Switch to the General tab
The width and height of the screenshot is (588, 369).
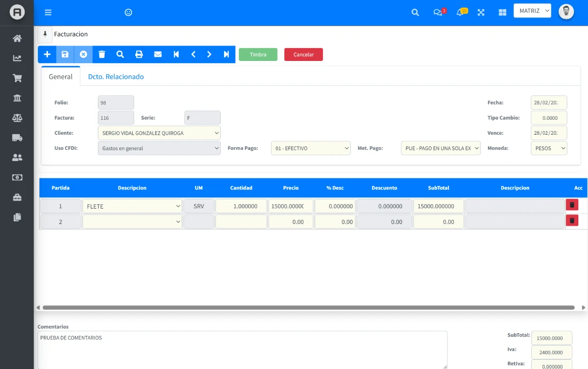coord(60,76)
